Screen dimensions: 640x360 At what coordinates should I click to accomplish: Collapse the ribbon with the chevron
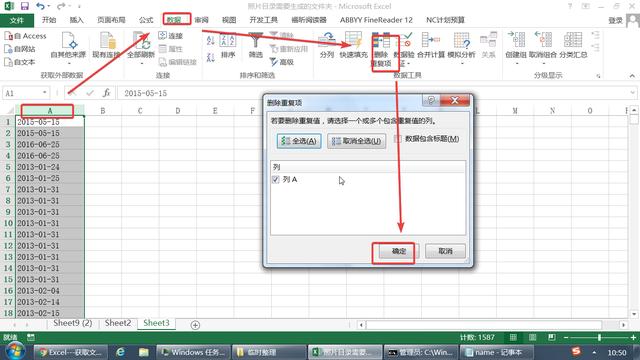click(x=632, y=76)
